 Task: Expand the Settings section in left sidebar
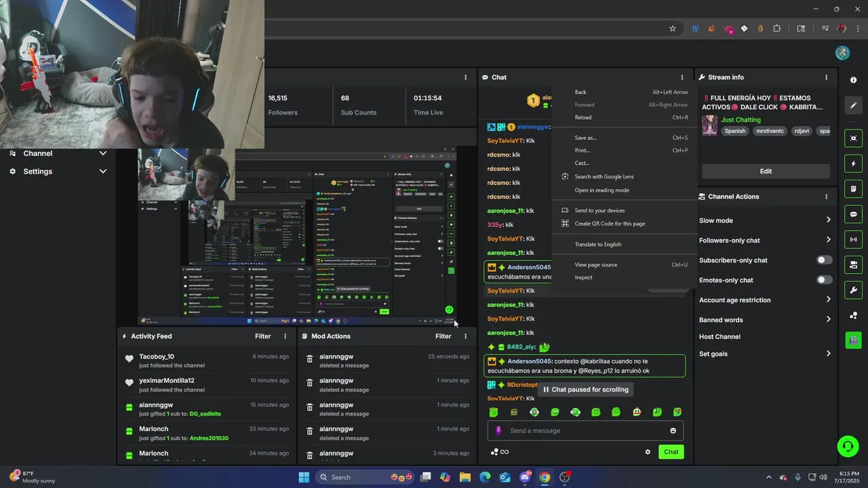tap(103, 171)
